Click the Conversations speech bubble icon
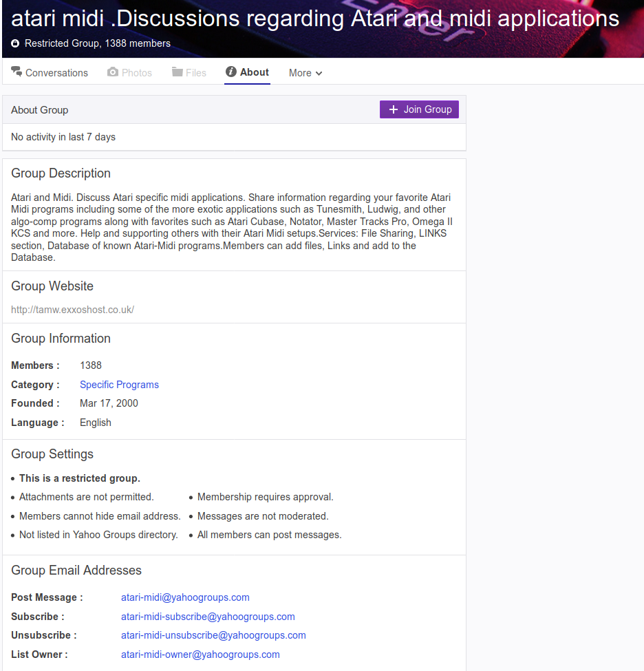The height and width of the screenshot is (671, 644). 17,72
